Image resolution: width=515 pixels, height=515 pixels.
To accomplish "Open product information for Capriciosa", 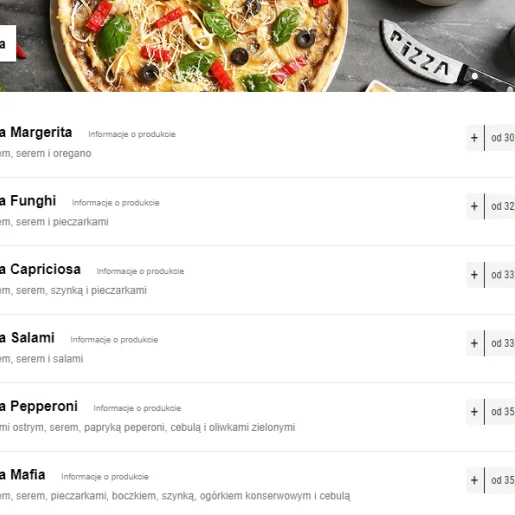I will [140, 271].
